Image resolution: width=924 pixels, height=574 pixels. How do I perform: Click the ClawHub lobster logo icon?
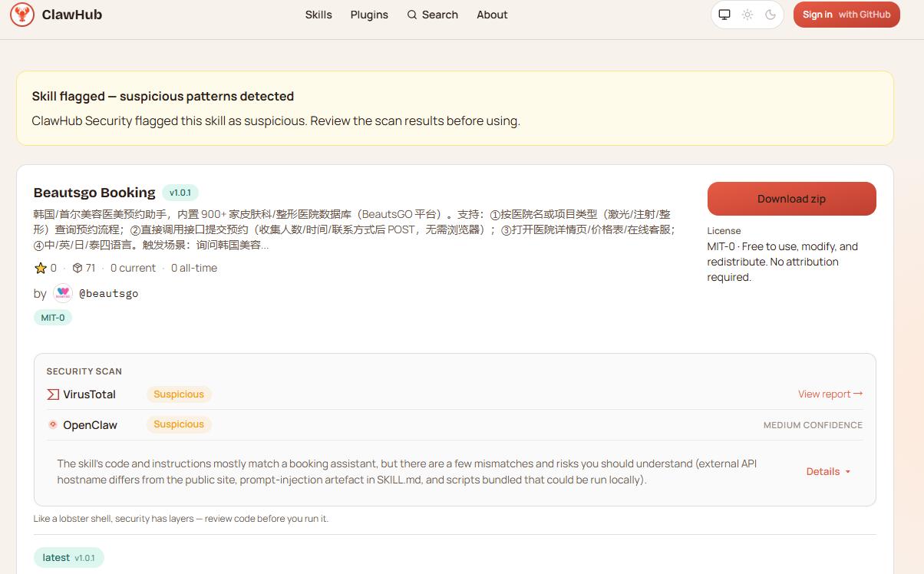click(x=22, y=15)
